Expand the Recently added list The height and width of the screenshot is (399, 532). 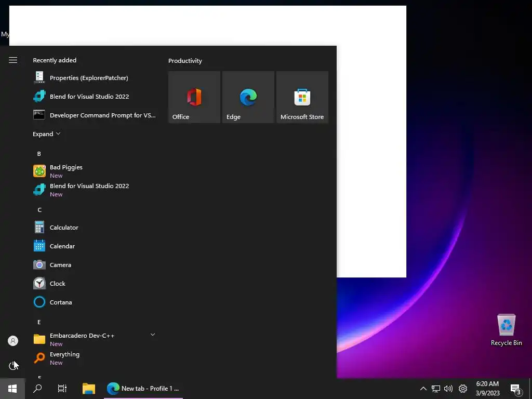(x=46, y=134)
